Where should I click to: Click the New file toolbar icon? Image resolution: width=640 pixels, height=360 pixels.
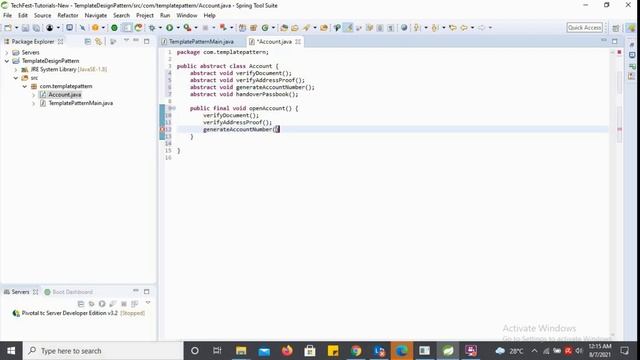coord(8,28)
